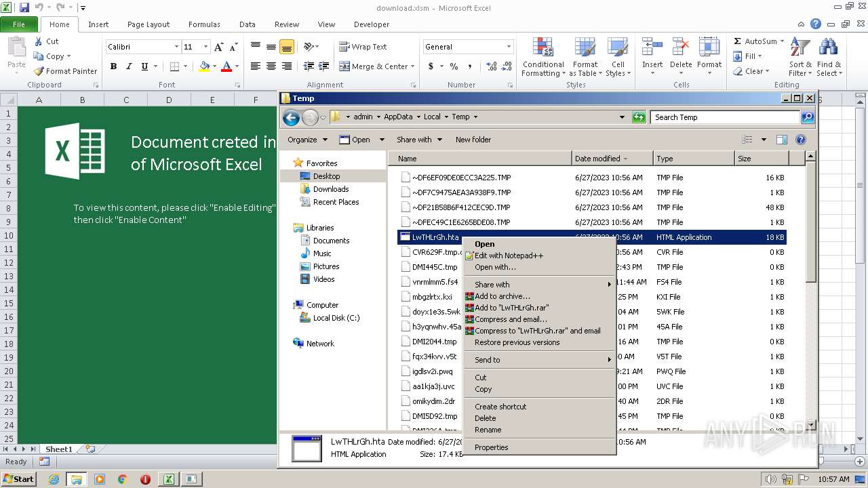Open Chrome from taskbar

point(123,479)
